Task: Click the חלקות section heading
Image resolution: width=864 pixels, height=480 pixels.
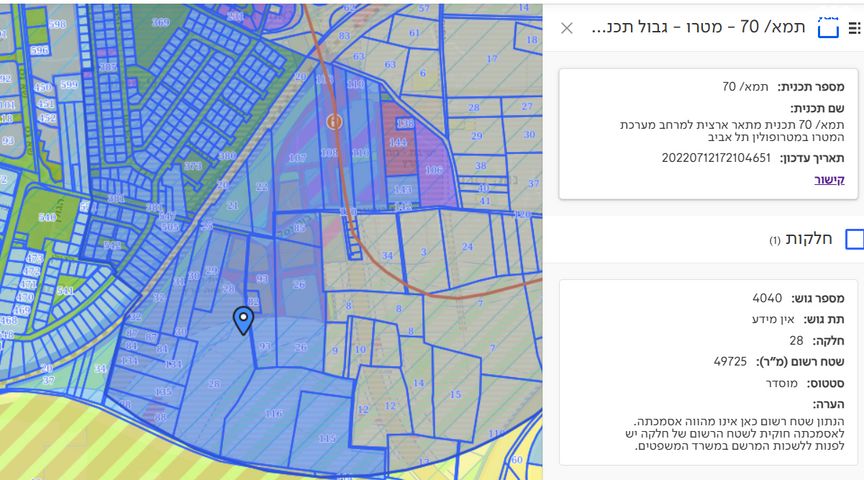Action: [808, 239]
